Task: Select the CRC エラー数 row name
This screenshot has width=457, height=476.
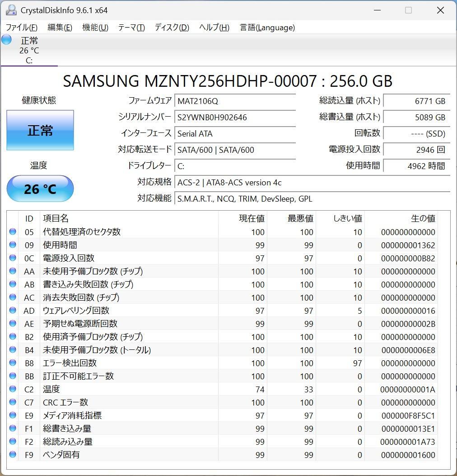Action: (65, 402)
